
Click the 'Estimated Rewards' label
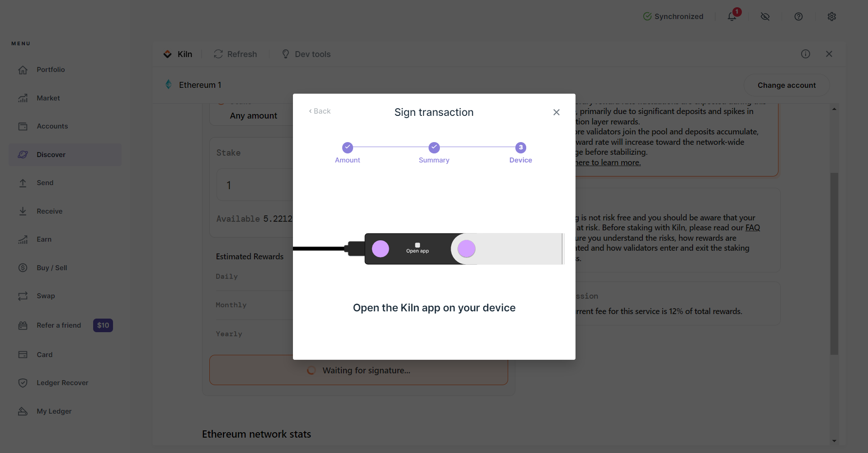point(250,257)
